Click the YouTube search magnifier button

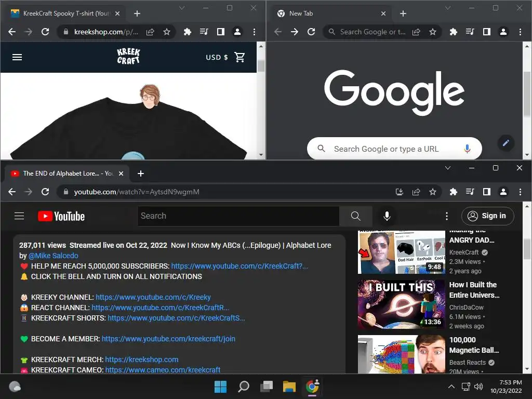click(355, 216)
